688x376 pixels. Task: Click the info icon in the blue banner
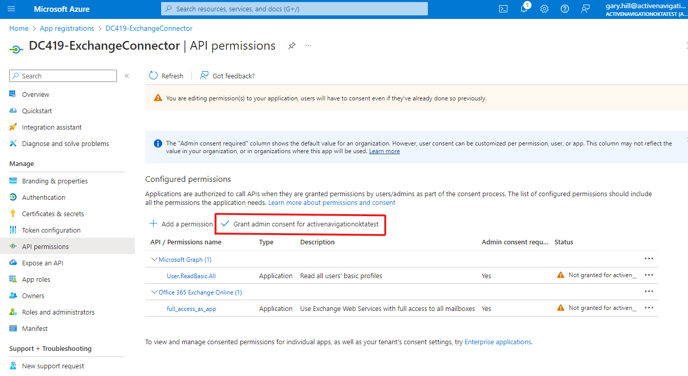click(158, 143)
